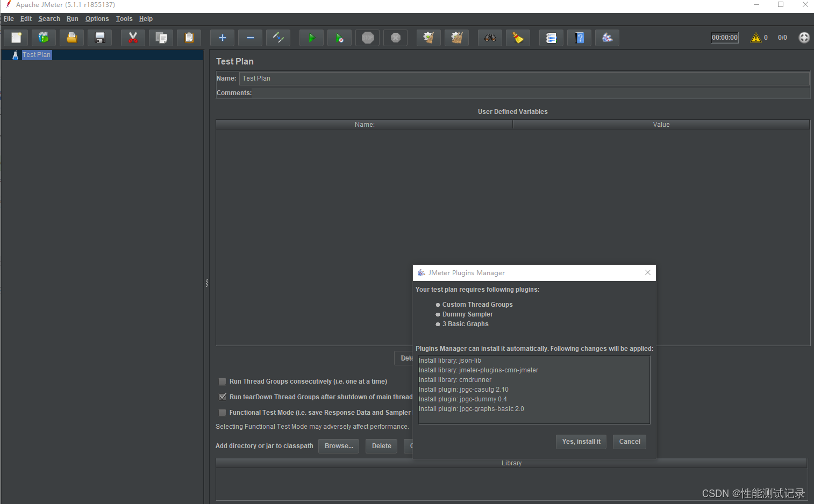The height and width of the screenshot is (504, 814).
Task: Click inside the Test Plan Name field
Action: (x=376, y=78)
